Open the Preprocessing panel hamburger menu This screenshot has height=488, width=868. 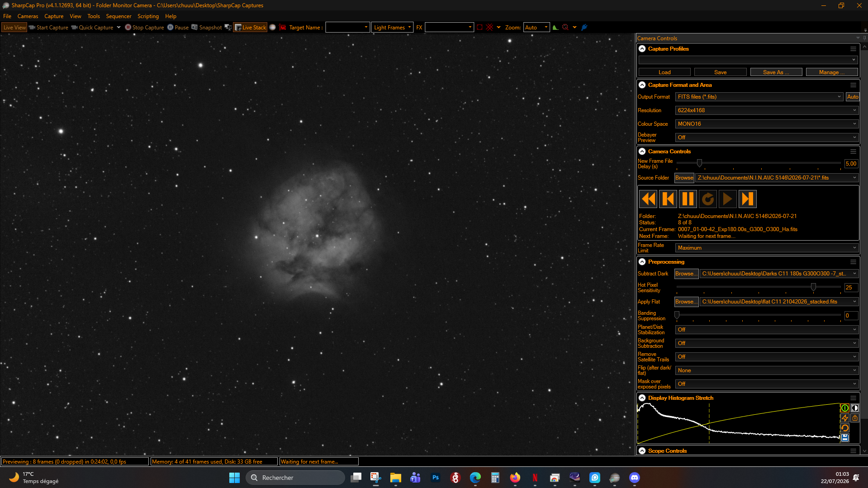(853, 262)
